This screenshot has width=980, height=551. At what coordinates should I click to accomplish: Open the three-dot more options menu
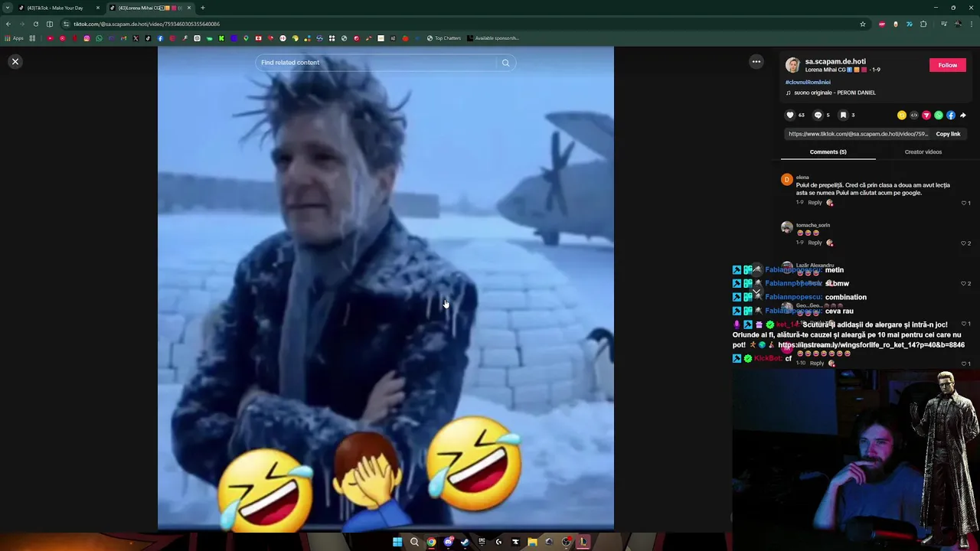[x=756, y=62]
